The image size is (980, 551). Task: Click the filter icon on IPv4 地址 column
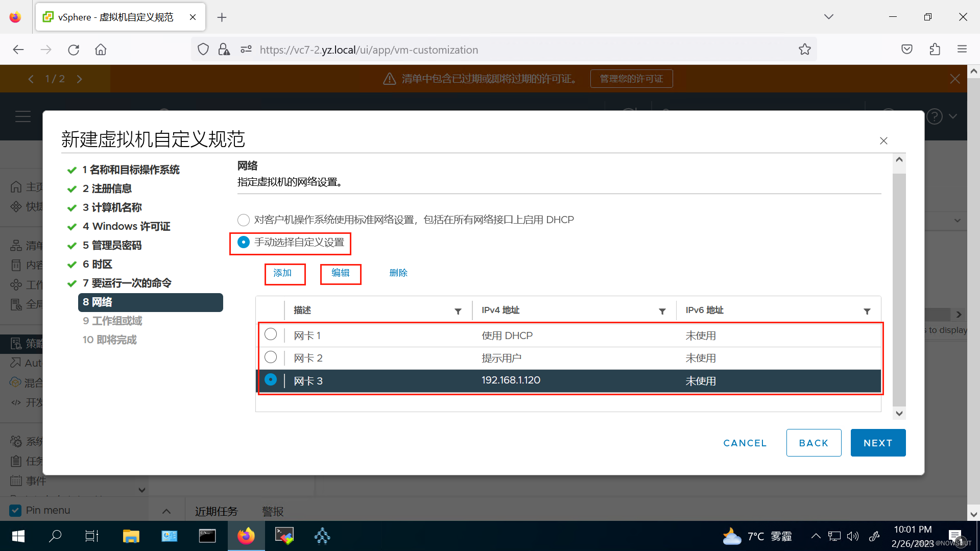[662, 310]
